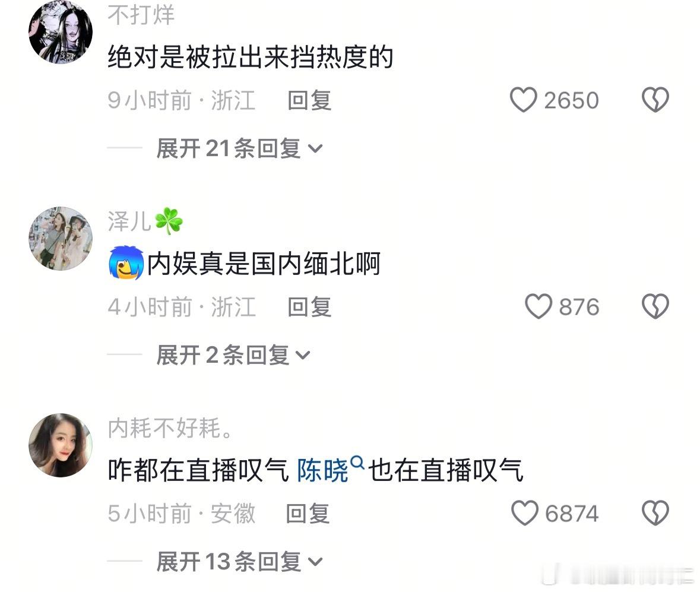
Task: Open avatar of 内耗不好耗。
Action: point(61,445)
